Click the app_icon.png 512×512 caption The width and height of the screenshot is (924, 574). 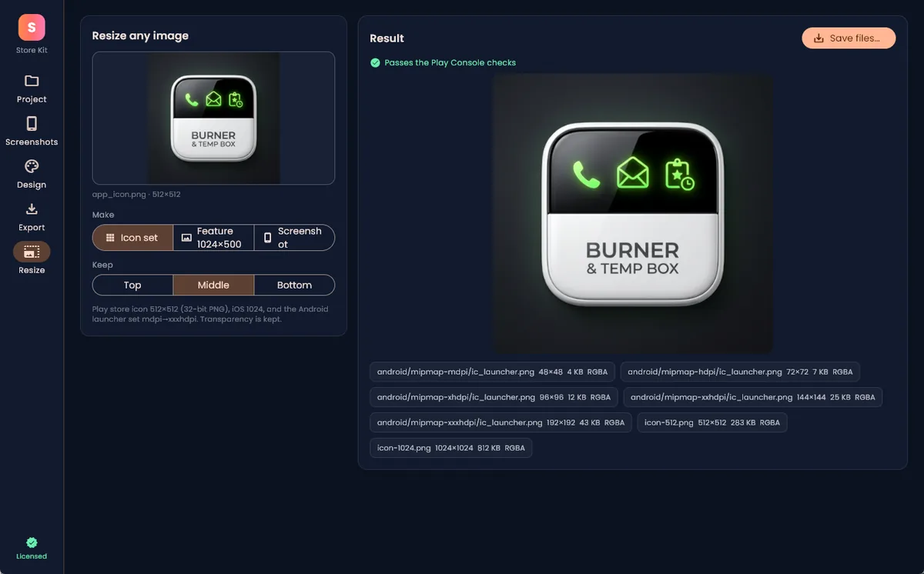(x=136, y=195)
